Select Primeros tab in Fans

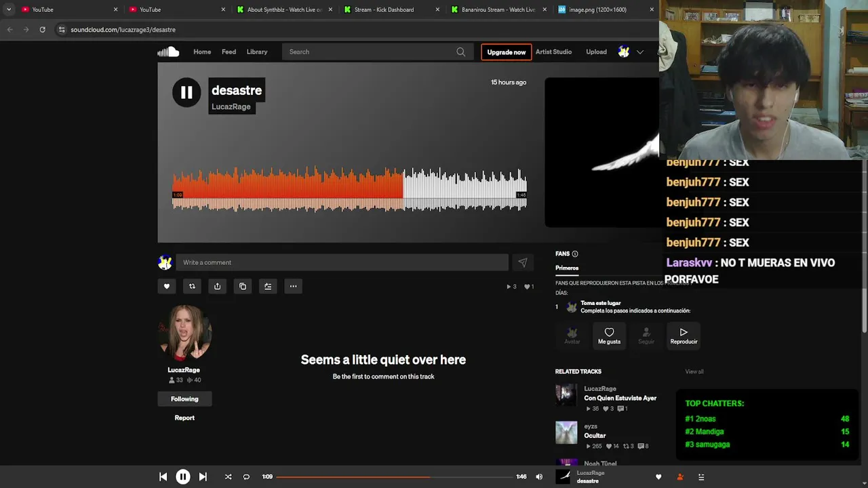pyautogui.click(x=567, y=268)
